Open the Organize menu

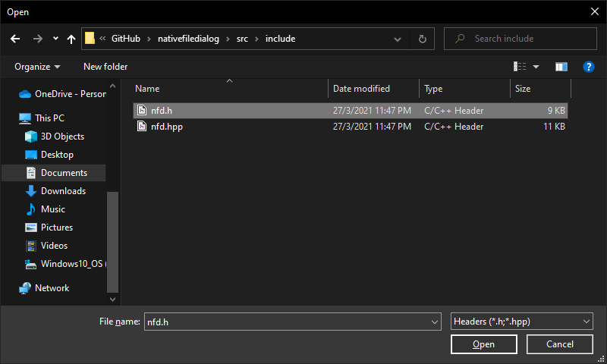[37, 67]
